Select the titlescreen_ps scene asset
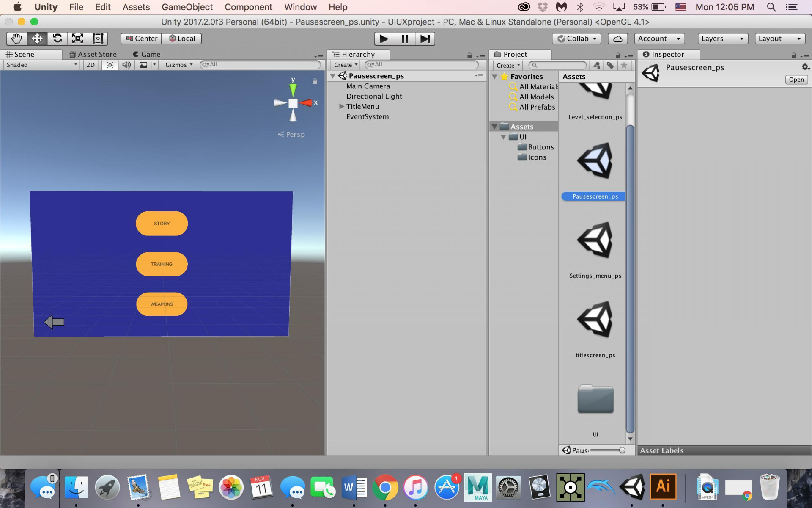This screenshot has height=508, width=812. pos(595,329)
